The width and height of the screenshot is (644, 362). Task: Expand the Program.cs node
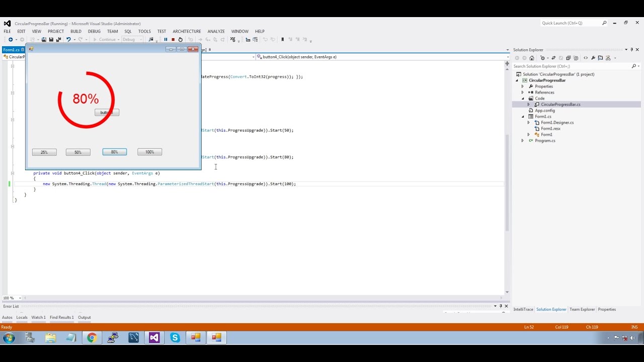522,141
